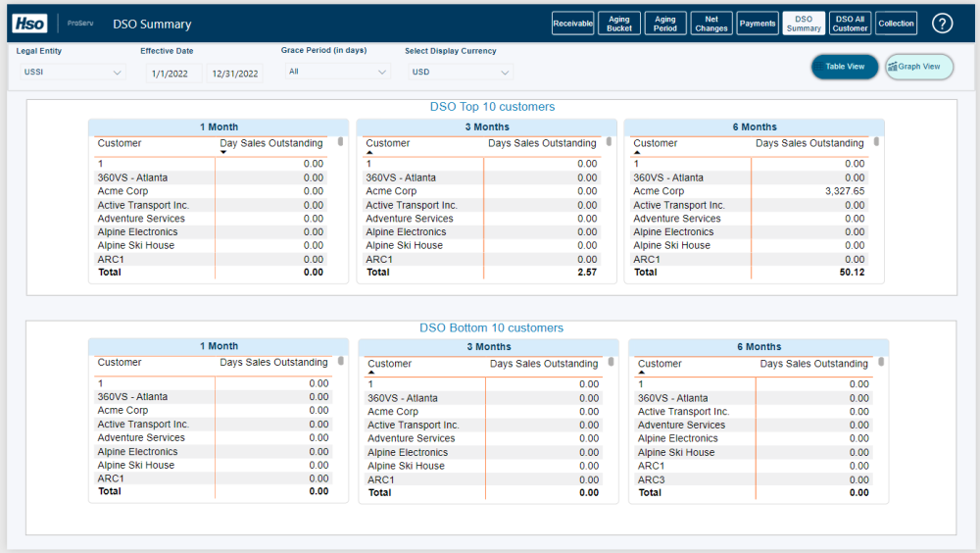Expand the Legal Entity dropdown
The height and width of the screenshot is (553, 980).
72,73
